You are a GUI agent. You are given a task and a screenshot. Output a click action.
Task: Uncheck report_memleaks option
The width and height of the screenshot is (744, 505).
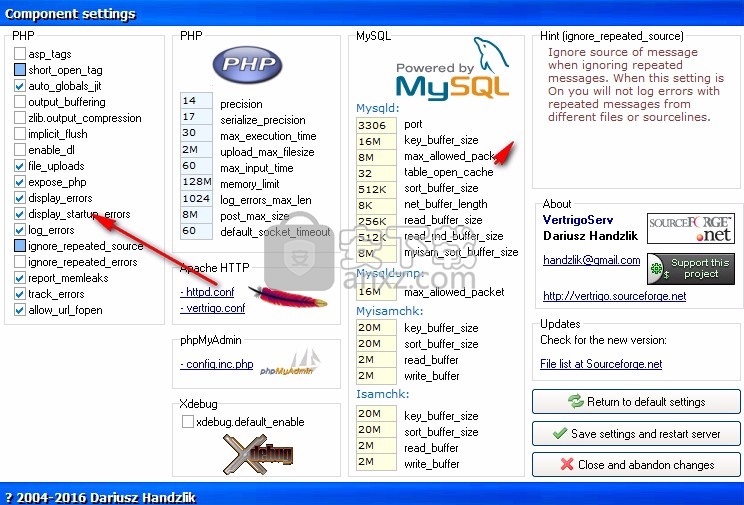click(x=19, y=278)
